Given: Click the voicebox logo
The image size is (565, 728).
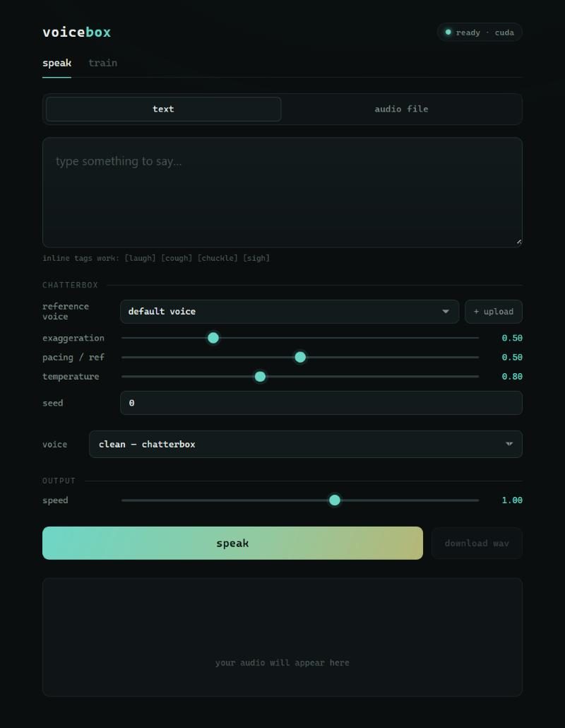Looking at the screenshot, I should pyautogui.click(x=76, y=32).
